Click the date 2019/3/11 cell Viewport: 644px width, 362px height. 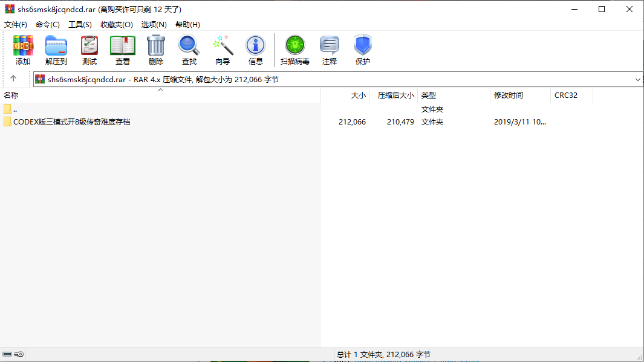tap(520, 122)
